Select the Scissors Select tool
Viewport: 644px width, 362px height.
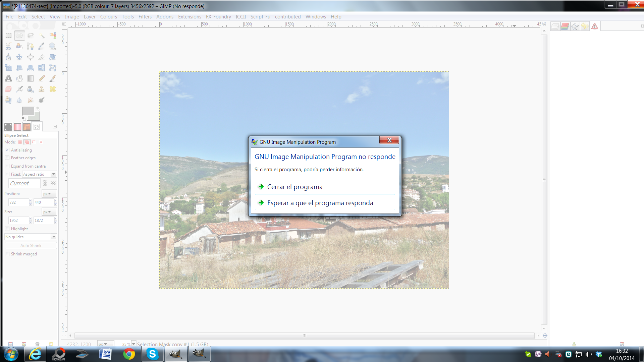pyautogui.click(x=8, y=46)
